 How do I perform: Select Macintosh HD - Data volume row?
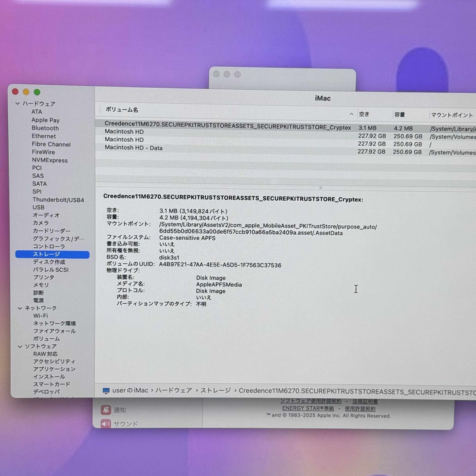coord(286,150)
